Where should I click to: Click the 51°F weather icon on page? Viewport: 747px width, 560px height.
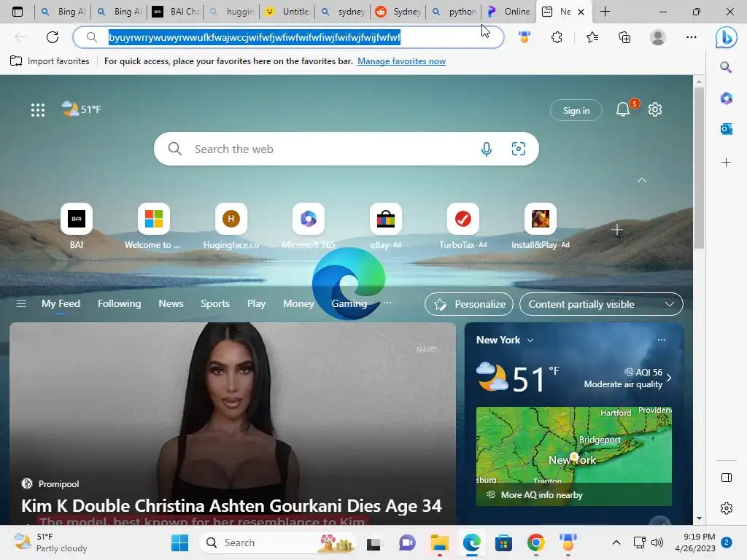pos(82,109)
